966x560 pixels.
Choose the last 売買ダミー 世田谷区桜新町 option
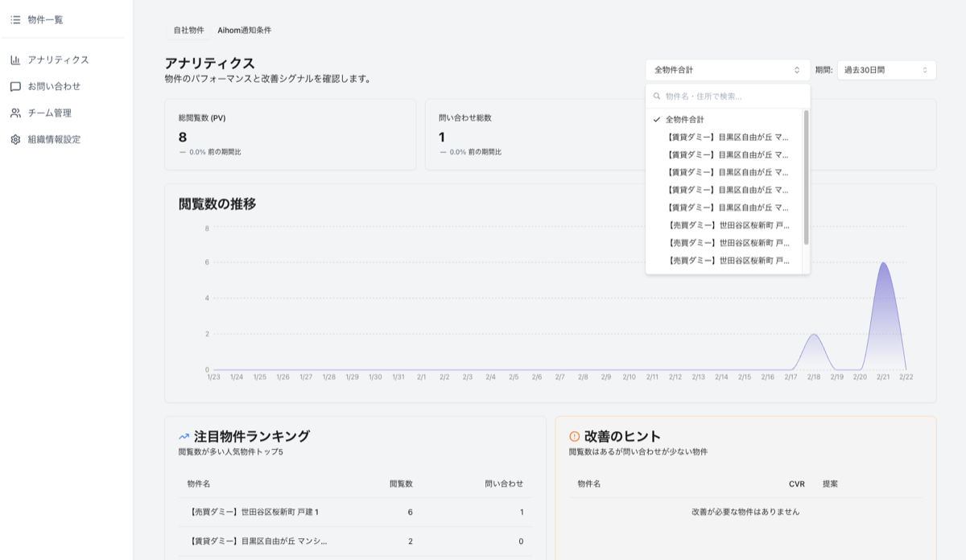728,261
